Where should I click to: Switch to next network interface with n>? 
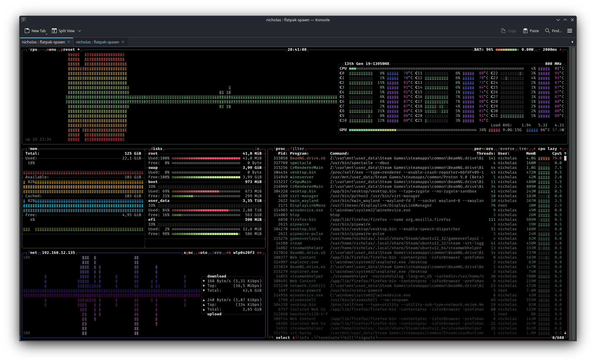(259, 253)
